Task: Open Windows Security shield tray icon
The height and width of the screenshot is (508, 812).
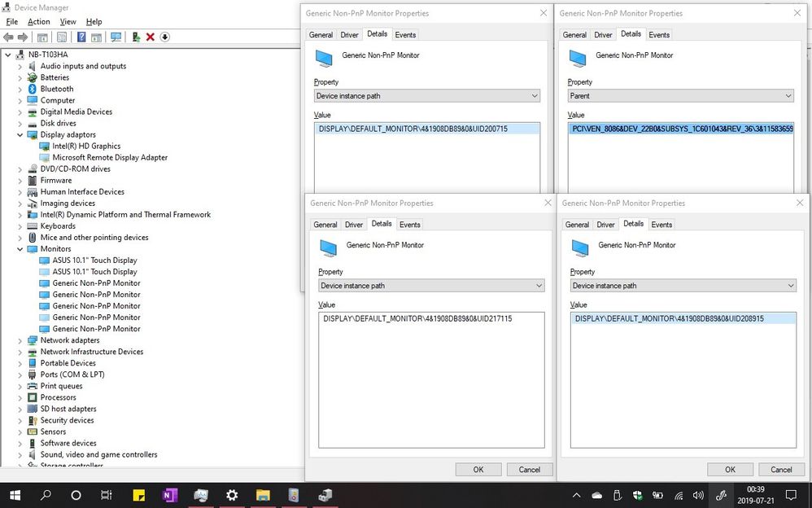Action: coord(638,496)
